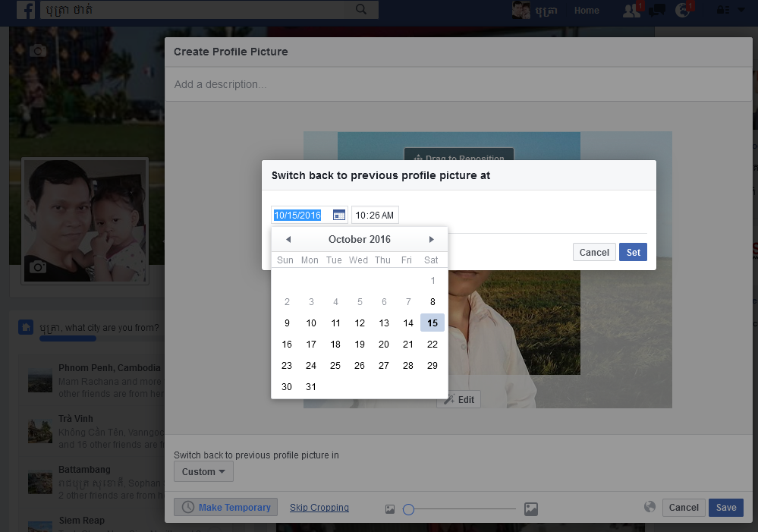This screenshot has width=758, height=532.
Task: Select October 8 in calendar
Action: [x=432, y=302]
